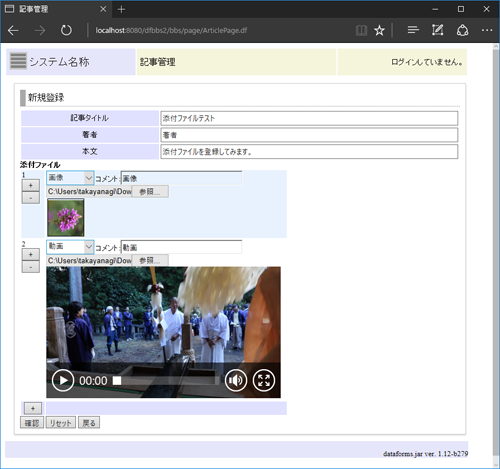Open the システム名称 hamburger menu

coord(18,61)
